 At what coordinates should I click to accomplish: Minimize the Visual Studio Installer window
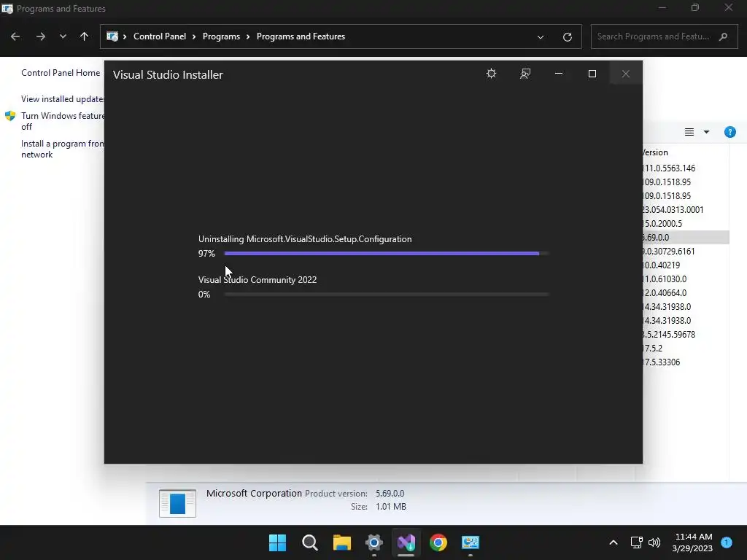click(x=559, y=74)
